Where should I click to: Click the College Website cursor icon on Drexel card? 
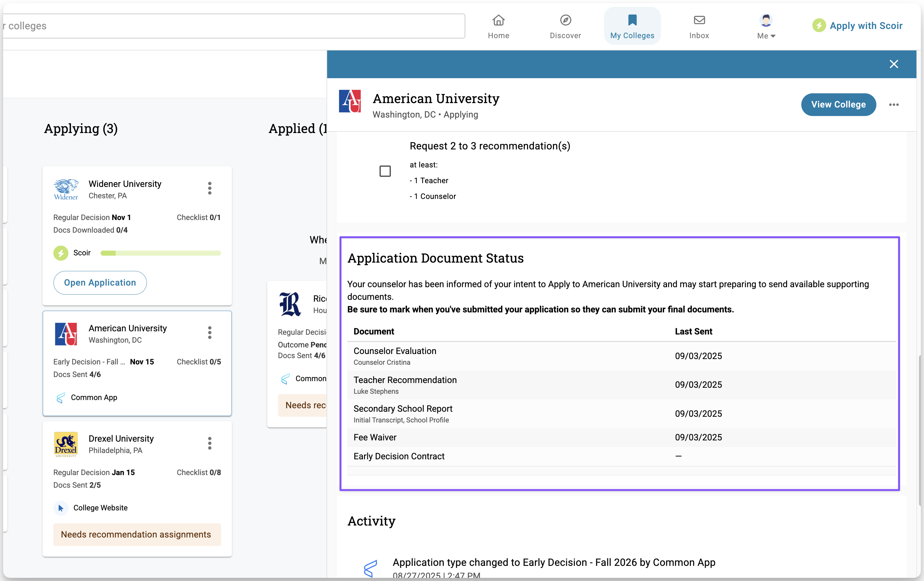(61, 508)
